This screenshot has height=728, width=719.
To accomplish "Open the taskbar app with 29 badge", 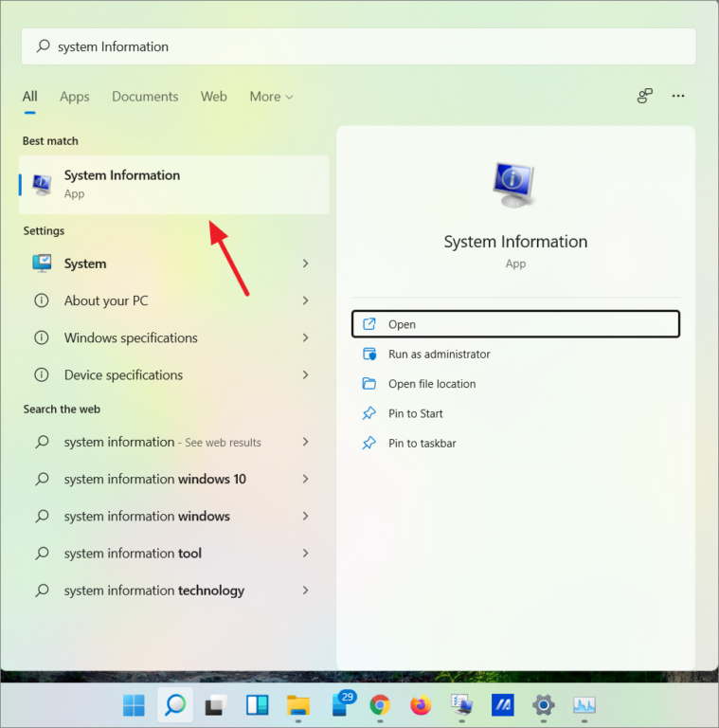I will [x=341, y=704].
